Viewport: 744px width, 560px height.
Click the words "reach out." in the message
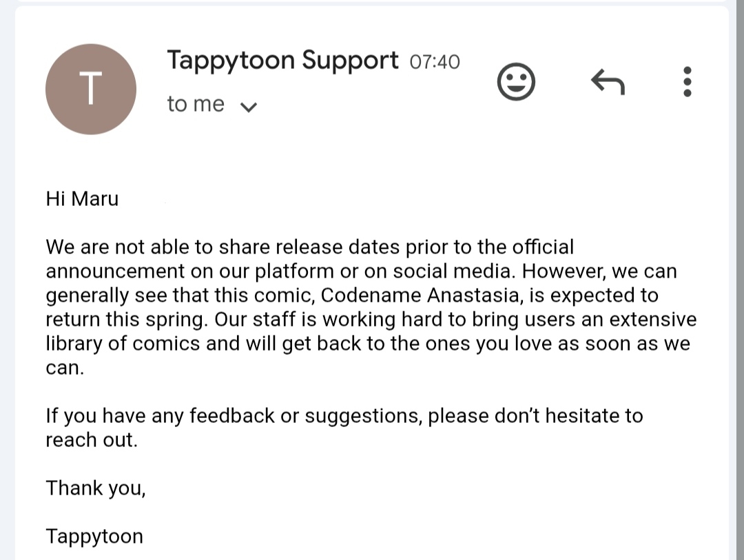92,440
